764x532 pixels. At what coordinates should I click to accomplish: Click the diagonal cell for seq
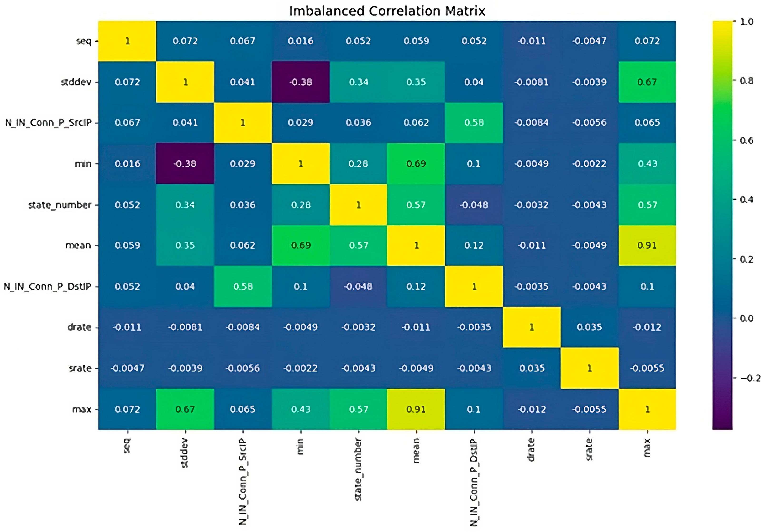(x=127, y=41)
